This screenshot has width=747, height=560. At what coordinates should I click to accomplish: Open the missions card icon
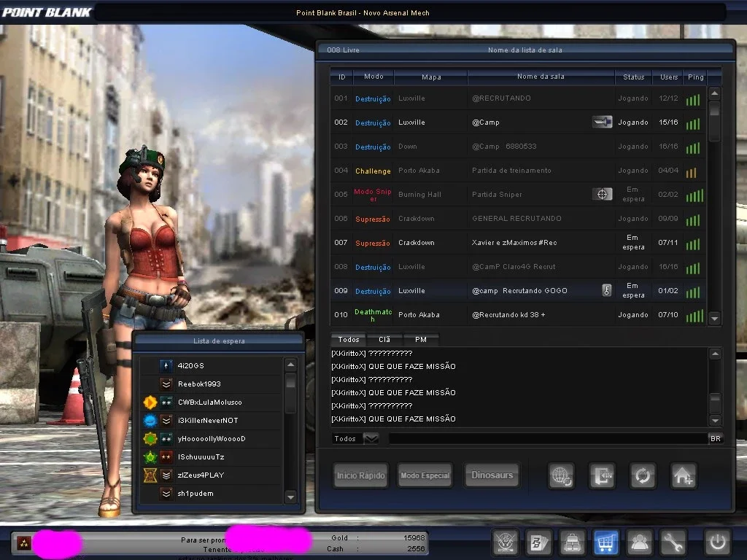click(x=539, y=542)
